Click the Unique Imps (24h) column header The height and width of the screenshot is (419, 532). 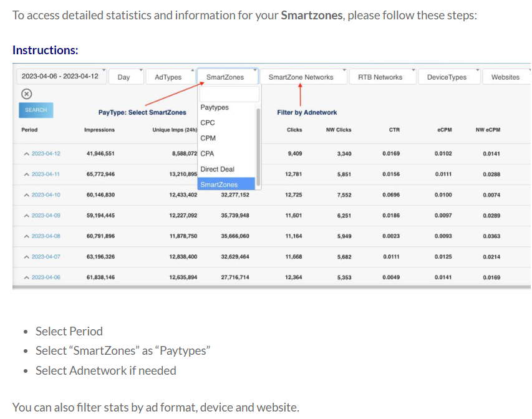(175, 130)
